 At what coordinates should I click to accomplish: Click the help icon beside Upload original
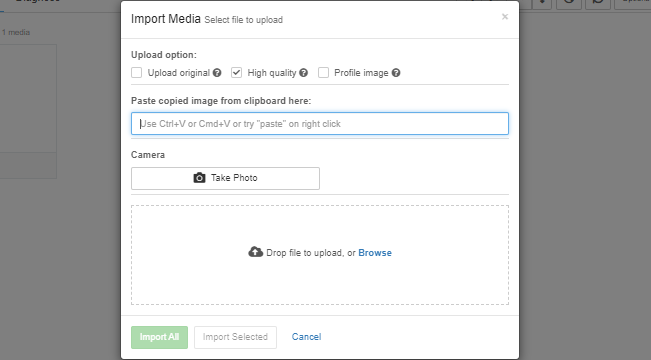point(217,73)
